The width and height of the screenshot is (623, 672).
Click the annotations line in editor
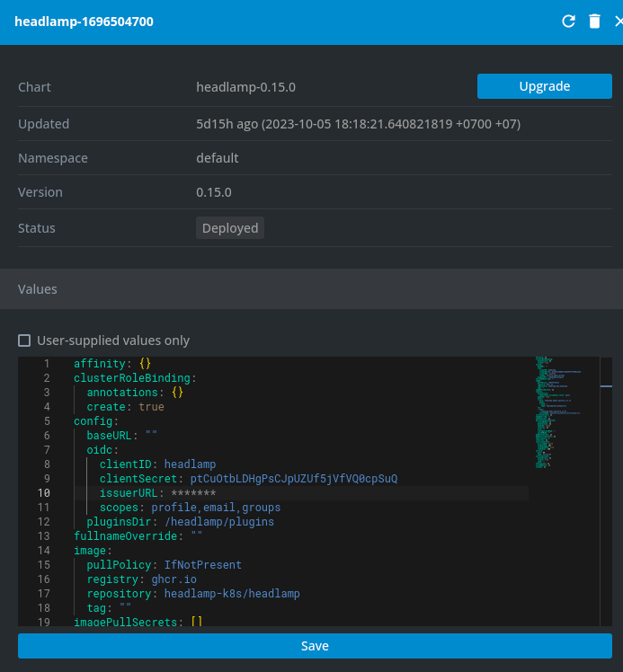(x=135, y=392)
